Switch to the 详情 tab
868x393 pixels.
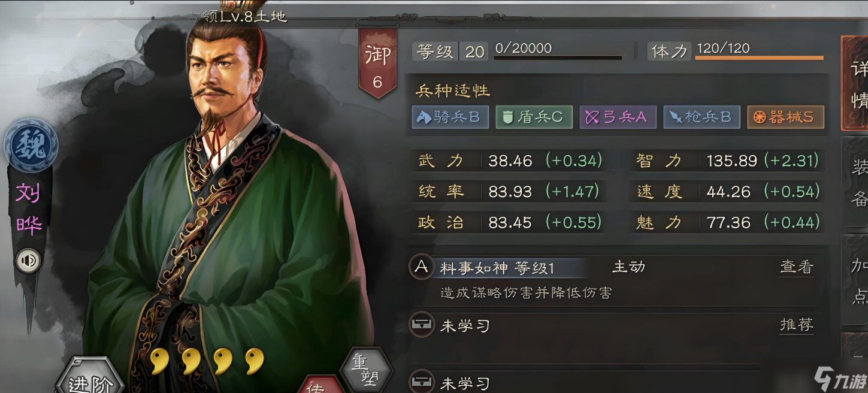855,84
